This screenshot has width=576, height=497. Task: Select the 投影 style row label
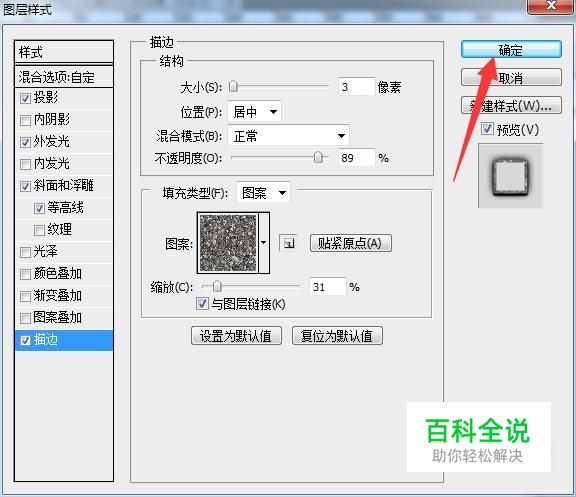click(x=46, y=97)
